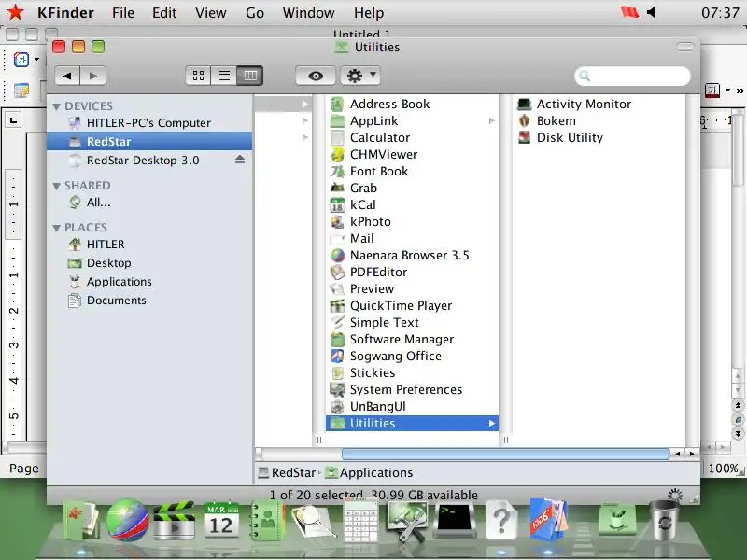Viewport: 747px width, 560px height.
Task: Toggle Quick Look eye button
Action: pyautogui.click(x=316, y=76)
